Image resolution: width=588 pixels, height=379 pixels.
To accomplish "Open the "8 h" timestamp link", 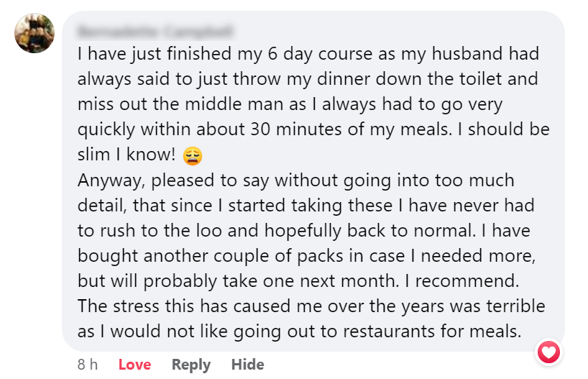I will tap(88, 365).
